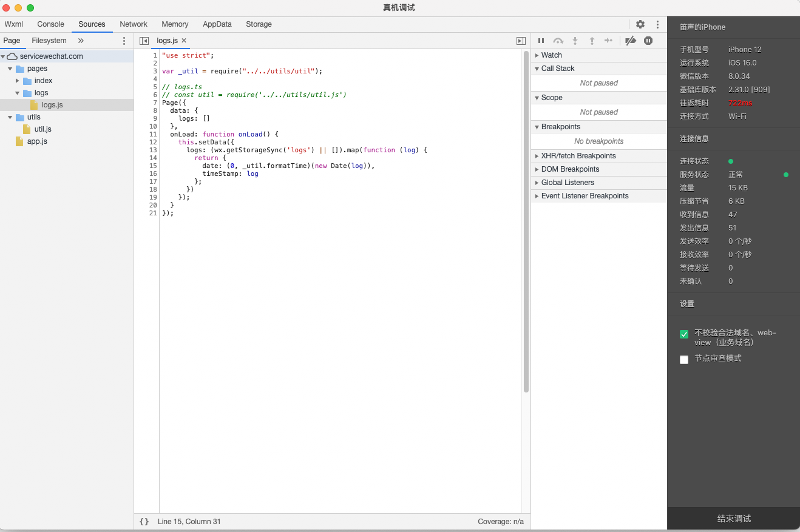Deactivate all breakpoints

631,41
